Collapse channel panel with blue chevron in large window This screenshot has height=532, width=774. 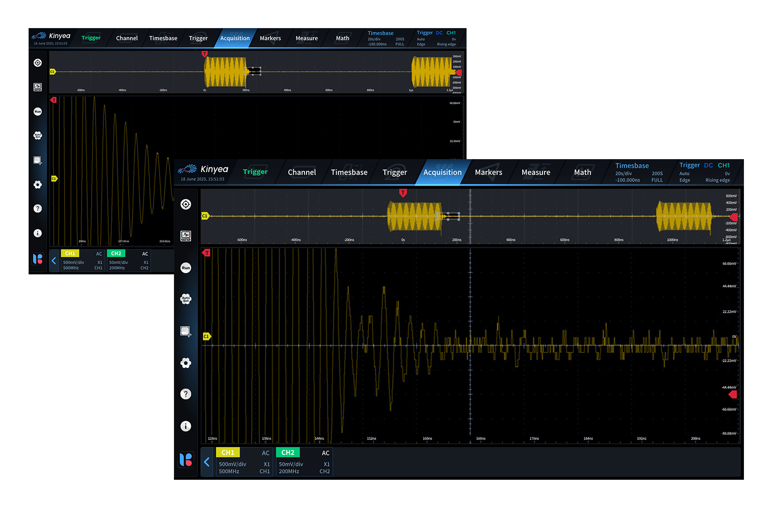[207, 462]
